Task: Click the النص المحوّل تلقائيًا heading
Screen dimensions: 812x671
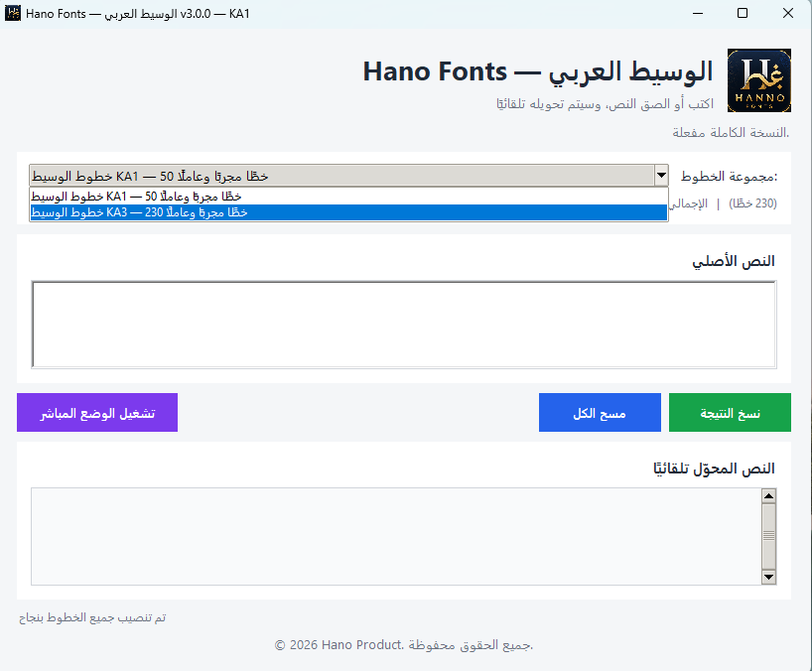Action: (x=714, y=469)
